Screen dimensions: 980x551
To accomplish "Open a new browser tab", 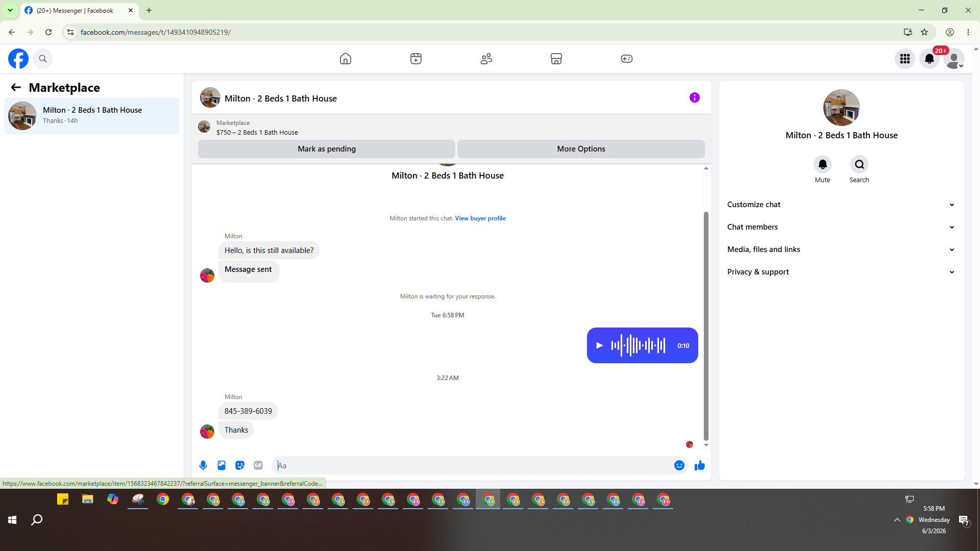I will click(x=149, y=10).
